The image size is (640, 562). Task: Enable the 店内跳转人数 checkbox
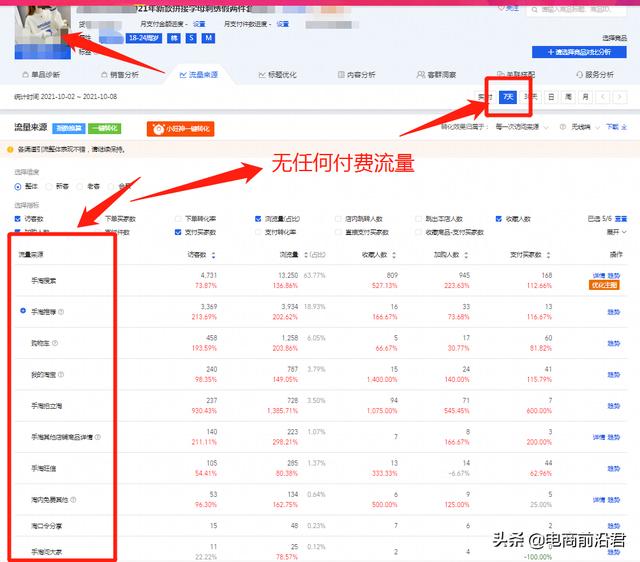pyautogui.click(x=338, y=219)
